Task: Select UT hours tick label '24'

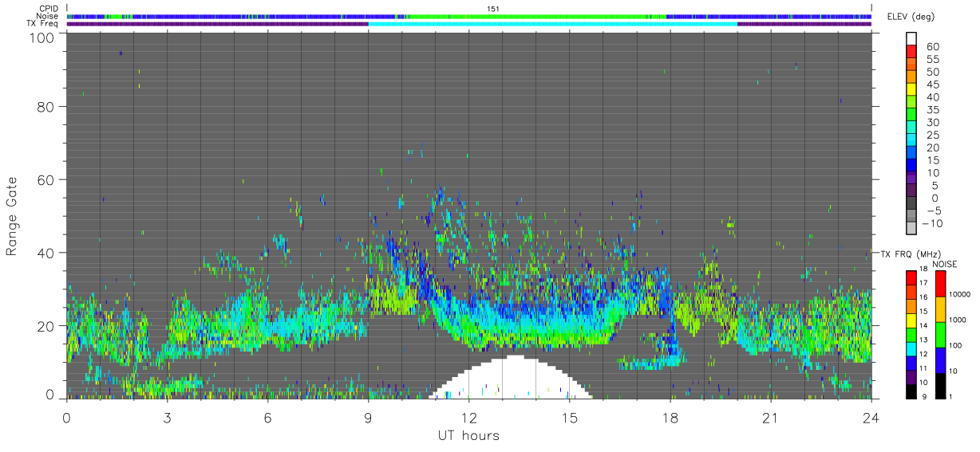Action: (871, 417)
